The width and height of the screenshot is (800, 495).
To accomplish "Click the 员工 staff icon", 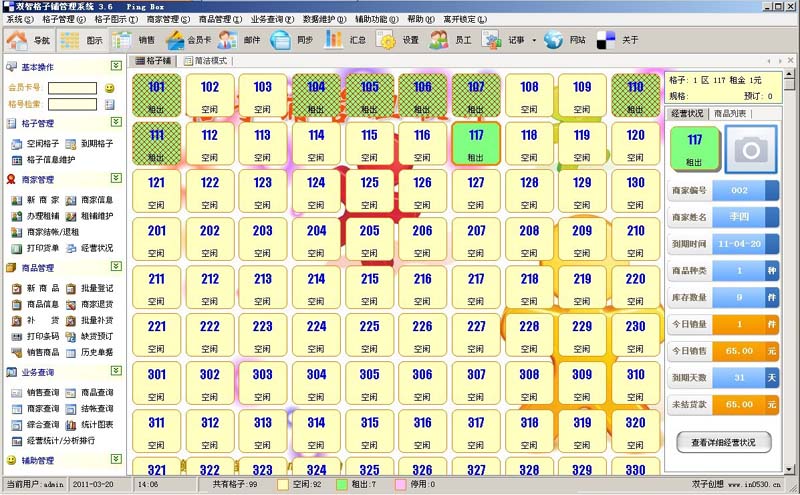I will click(x=439, y=40).
